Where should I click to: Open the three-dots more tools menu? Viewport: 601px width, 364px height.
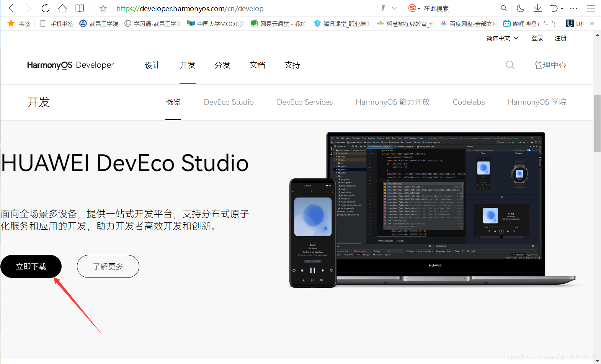(x=574, y=8)
